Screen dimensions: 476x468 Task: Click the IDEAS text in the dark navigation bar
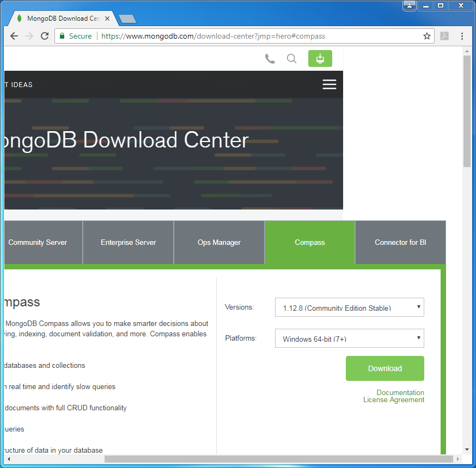pyautogui.click(x=22, y=85)
